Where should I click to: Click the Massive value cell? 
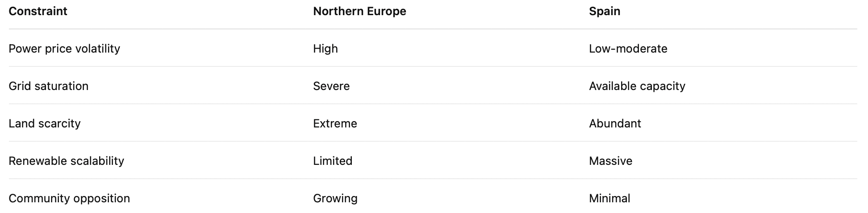point(610,161)
